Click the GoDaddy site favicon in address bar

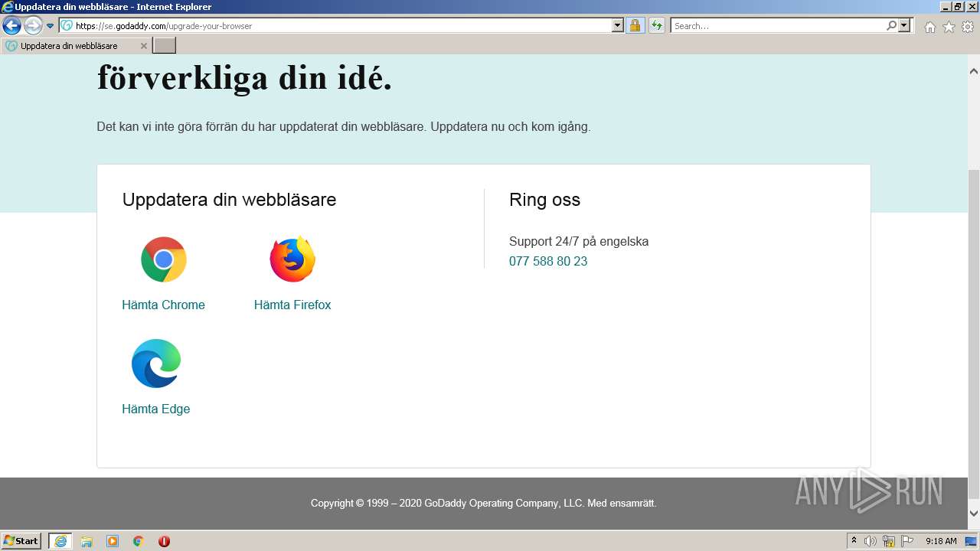[x=67, y=26]
